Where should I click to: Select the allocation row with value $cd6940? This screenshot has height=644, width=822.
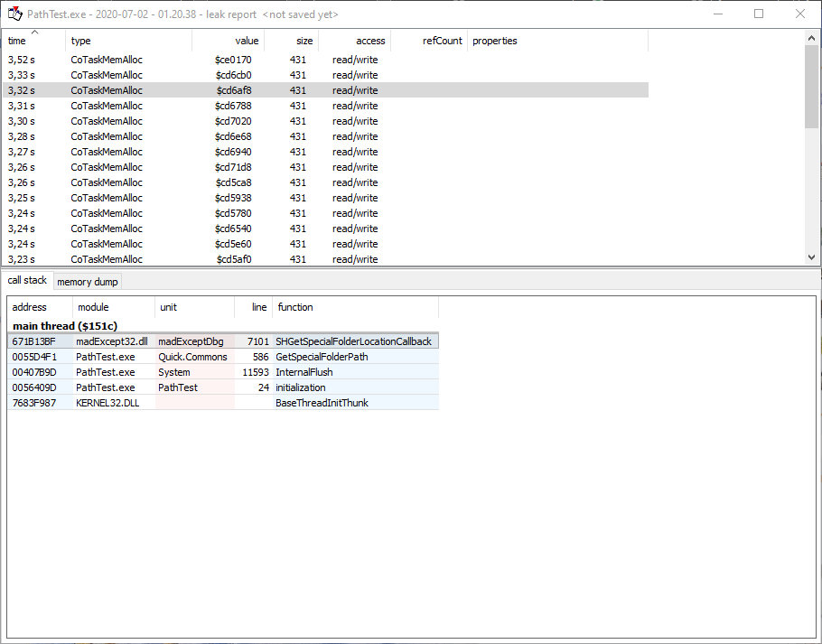(325, 152)
